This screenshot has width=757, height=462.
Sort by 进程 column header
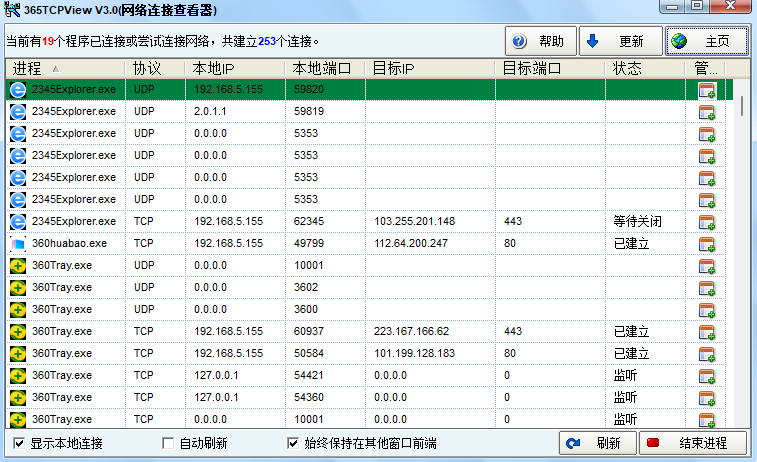pos(66,69)
